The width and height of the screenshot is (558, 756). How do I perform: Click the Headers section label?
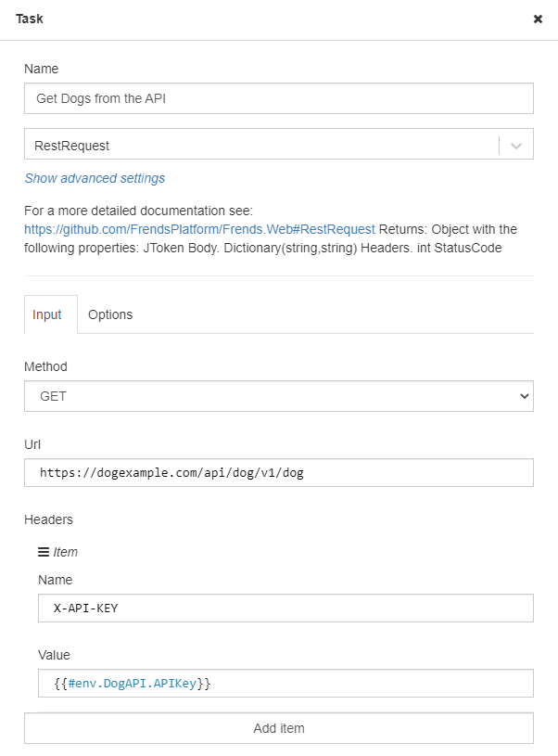point(48,519)
